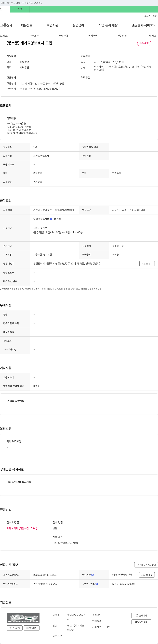Select the job title (방축동) 재가요양보호사 모집
This screenshot has height=644, width=158.
[x=29, y=43]
